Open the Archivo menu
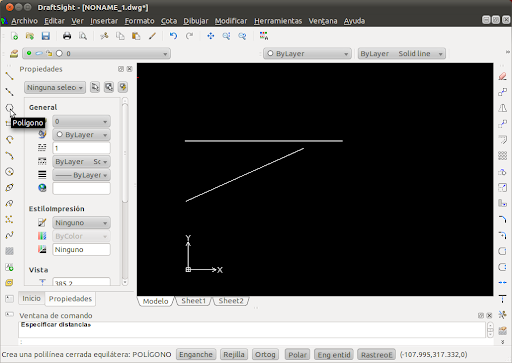 [24, 21]
